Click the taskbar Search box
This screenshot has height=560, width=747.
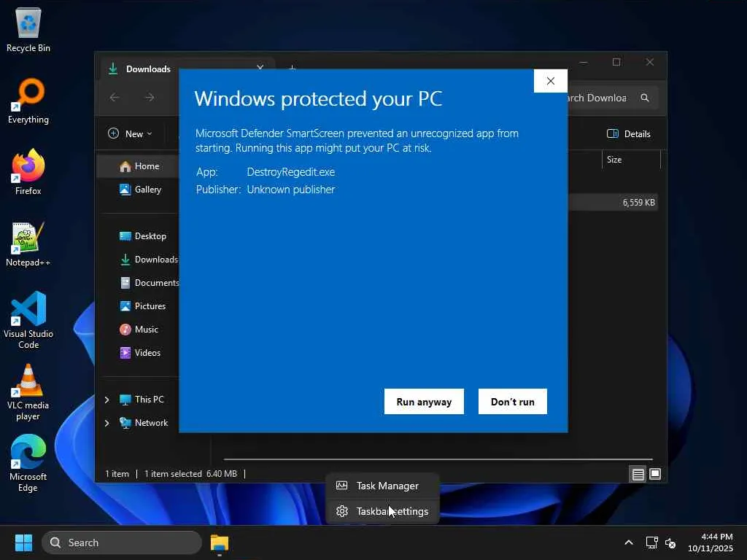(122, 542)
